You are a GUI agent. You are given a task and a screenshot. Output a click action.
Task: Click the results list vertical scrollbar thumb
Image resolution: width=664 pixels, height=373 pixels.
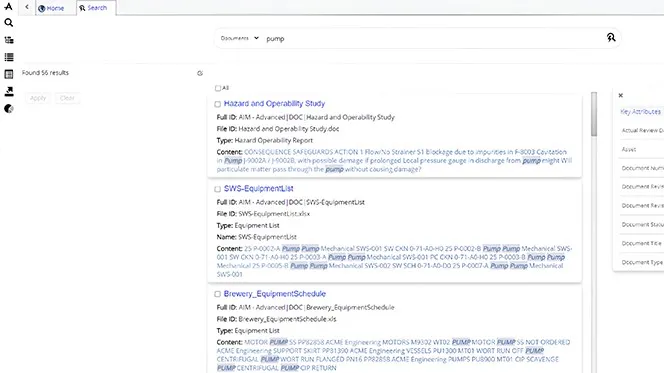tap(594, 114)
